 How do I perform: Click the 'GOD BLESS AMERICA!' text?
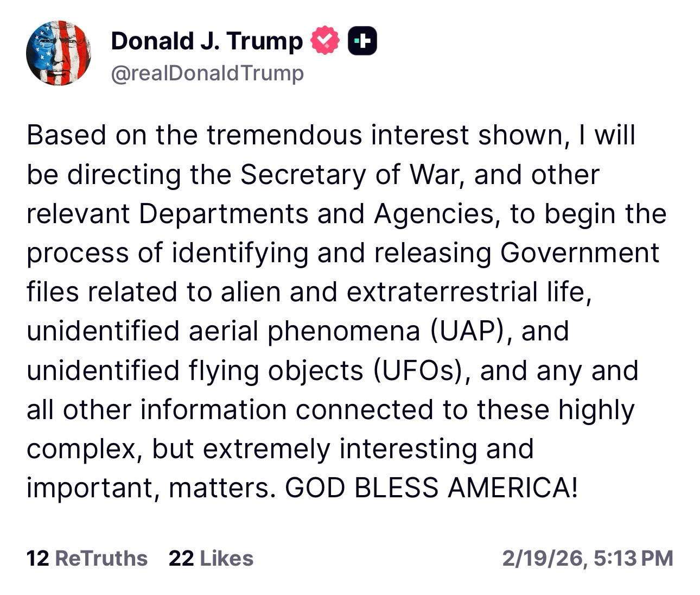pos(431,488)
